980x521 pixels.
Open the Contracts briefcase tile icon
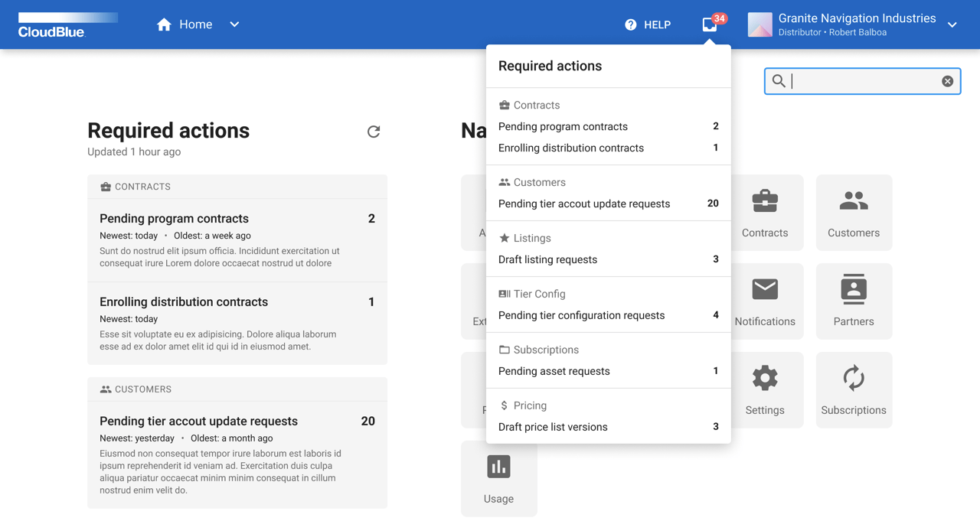point(765,200)
